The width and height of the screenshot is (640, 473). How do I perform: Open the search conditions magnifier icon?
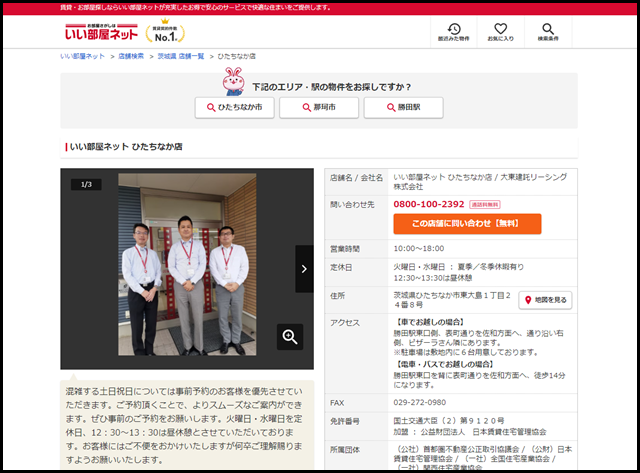(548, 32)
